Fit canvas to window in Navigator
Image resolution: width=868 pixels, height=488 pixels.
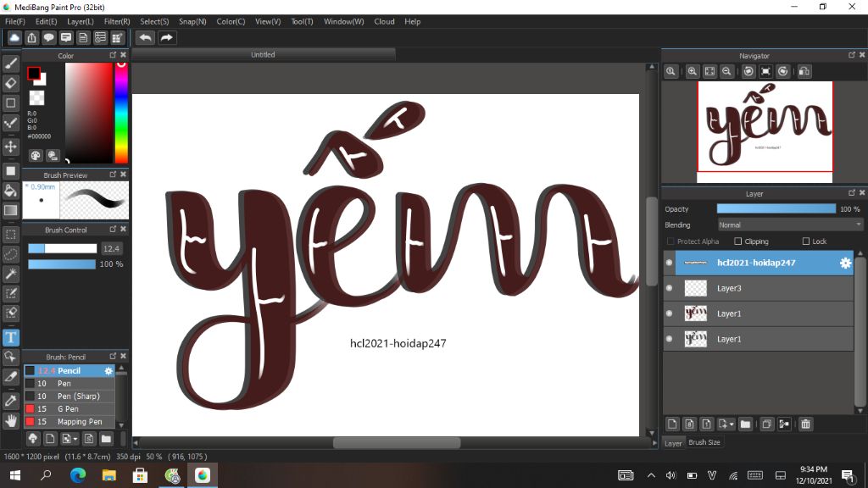[x=709, y=71]
